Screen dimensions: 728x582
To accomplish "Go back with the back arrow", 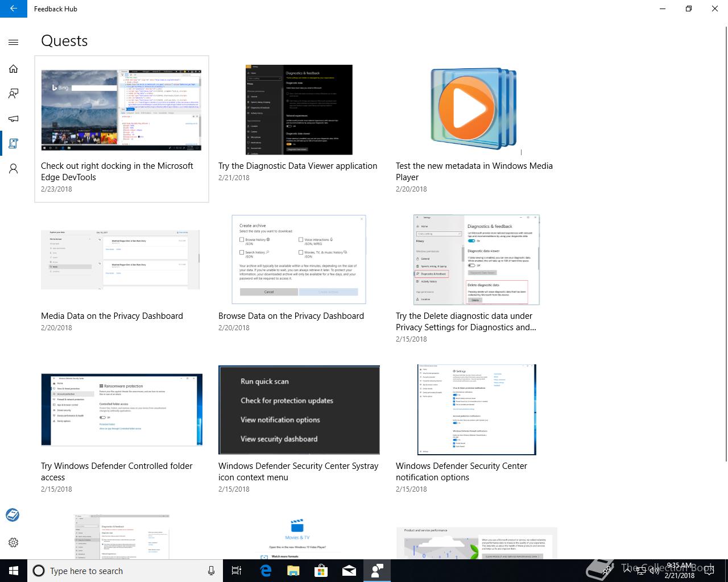I will tap(14, 9).
